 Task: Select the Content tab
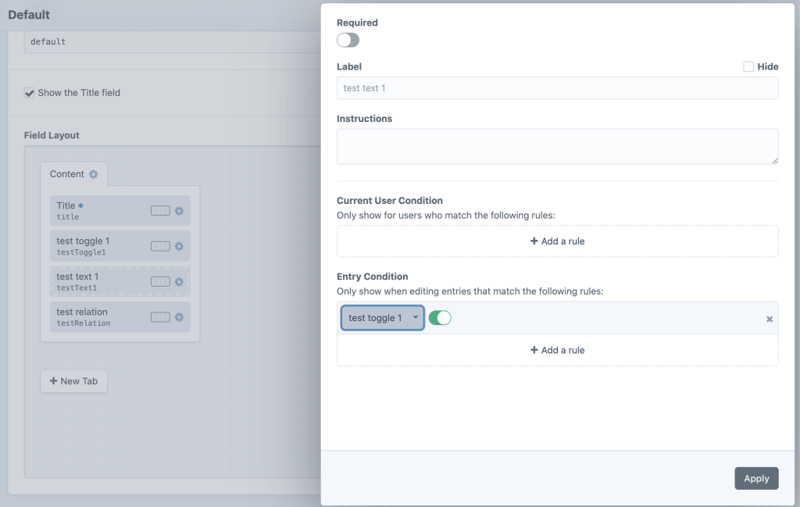67,174
